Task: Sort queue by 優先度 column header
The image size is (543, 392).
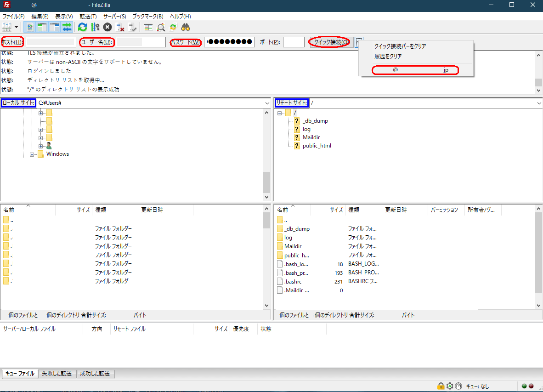Action: (243, 329)
